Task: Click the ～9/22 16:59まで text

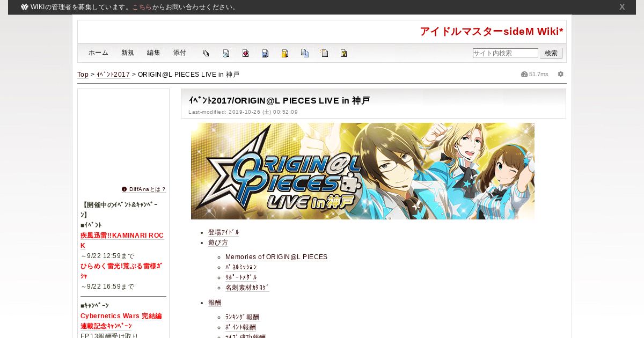Action: pyautogui.click(x=107, y=286)
